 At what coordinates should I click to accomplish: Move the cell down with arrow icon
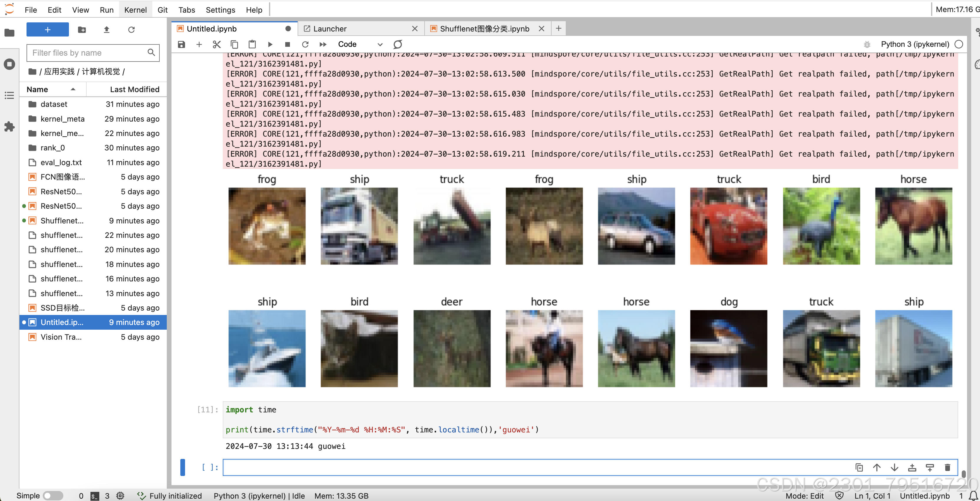[x=894, y=467]
